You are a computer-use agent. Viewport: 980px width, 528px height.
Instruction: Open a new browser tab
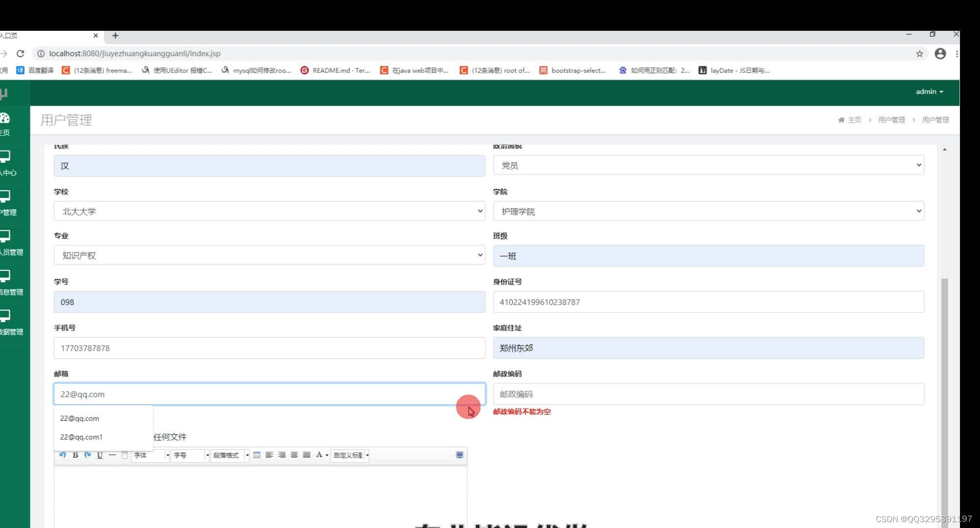[115, 35]
